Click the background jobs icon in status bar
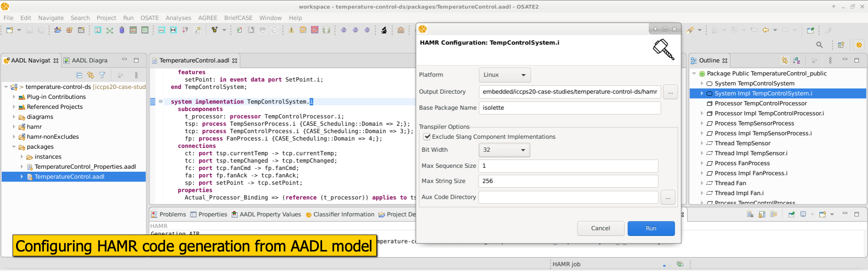The image size is (868, 271). click(680, 264)
